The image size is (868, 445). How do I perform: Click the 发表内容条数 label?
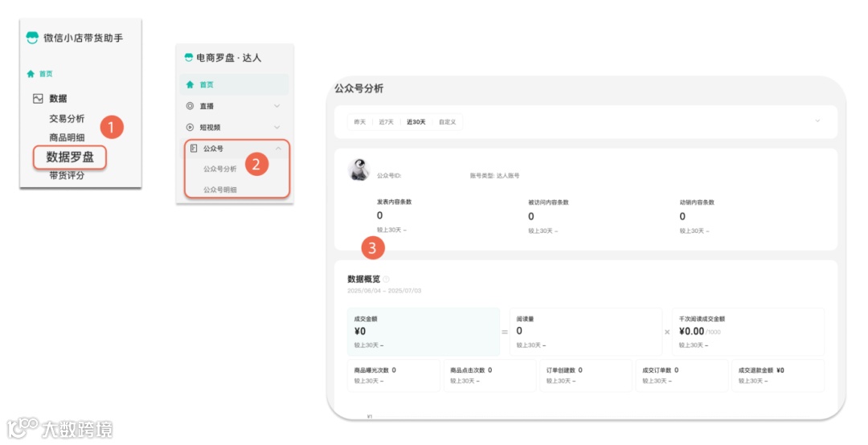394,202
